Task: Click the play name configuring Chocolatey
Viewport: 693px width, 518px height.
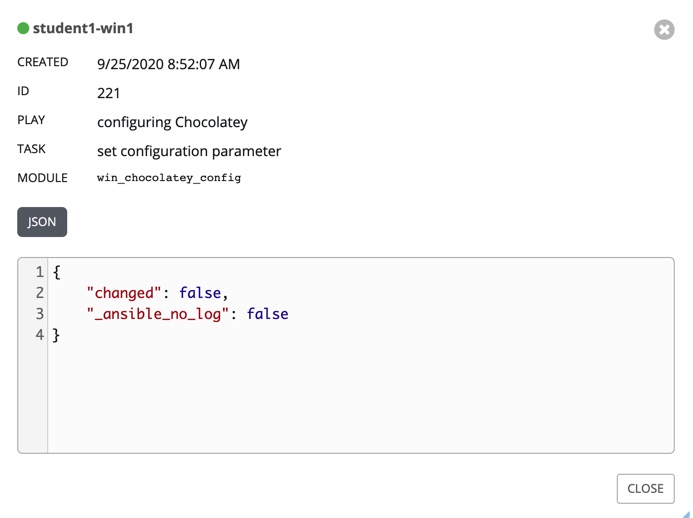Action: click(172, 122)
